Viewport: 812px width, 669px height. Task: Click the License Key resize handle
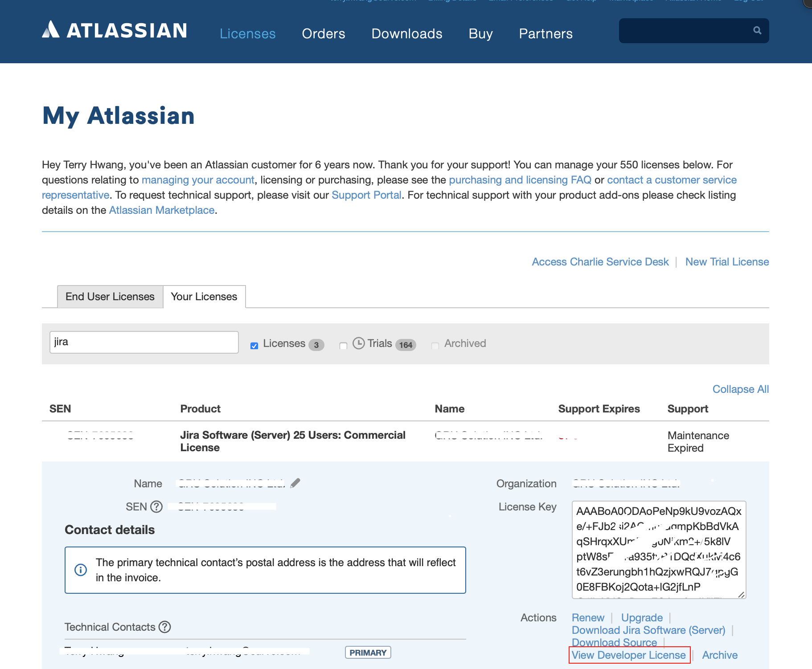[x=741, y=595]
